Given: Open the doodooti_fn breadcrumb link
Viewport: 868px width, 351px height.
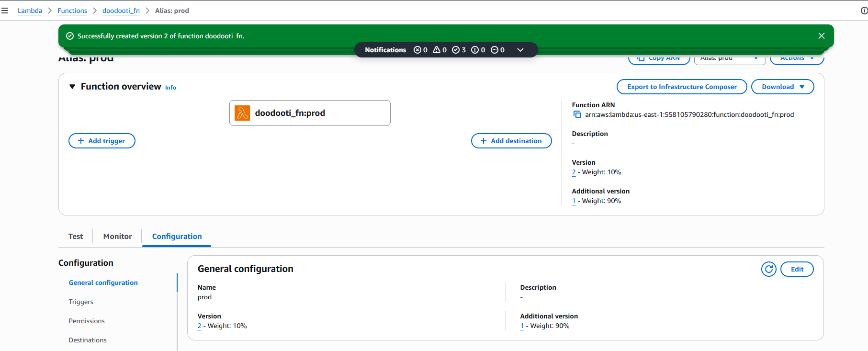Looking at the screenshot, I should click(x=121, y=11).
